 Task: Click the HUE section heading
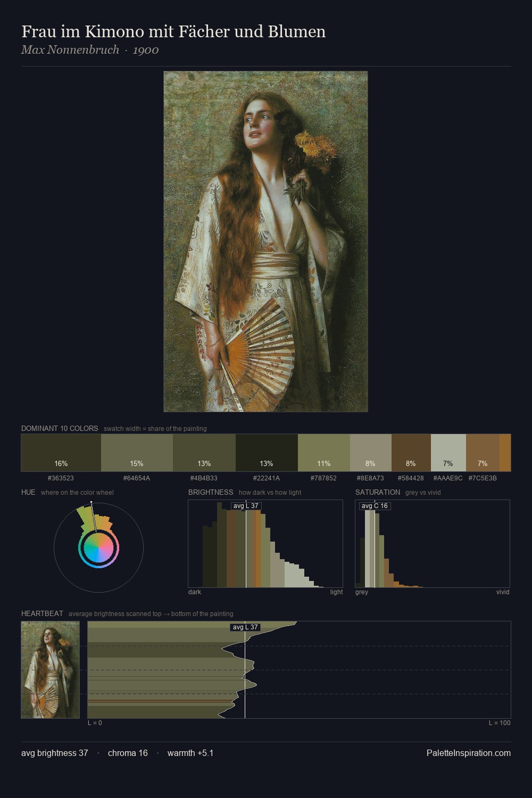tap(28, 492)
